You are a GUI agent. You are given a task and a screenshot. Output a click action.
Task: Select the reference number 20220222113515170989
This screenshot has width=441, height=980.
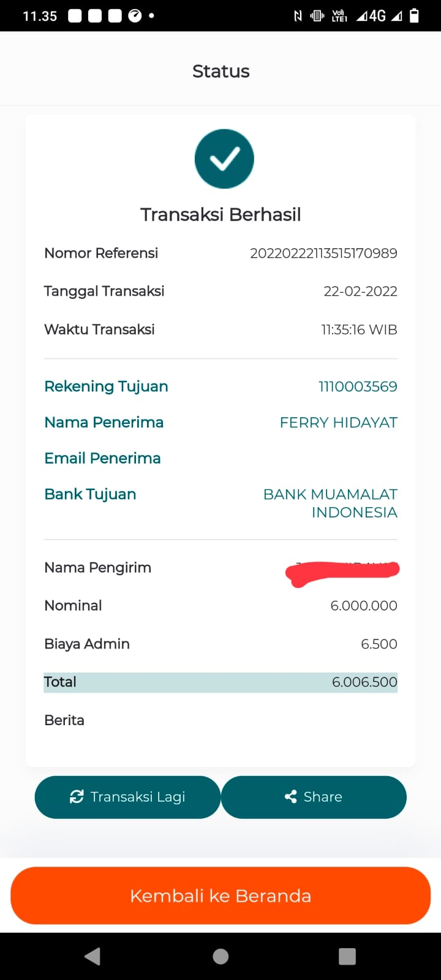[x=323, y=253]
